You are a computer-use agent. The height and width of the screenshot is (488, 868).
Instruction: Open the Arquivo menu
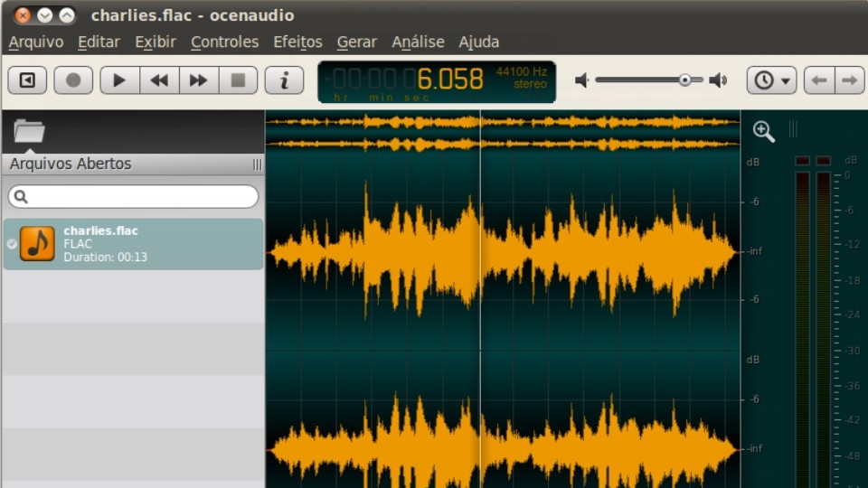click(x=36, y=42)
